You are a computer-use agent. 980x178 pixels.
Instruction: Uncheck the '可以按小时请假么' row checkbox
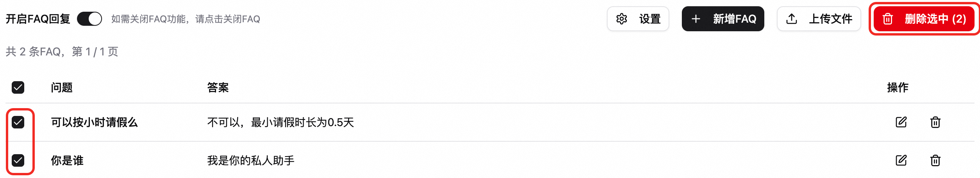[18, 122]
